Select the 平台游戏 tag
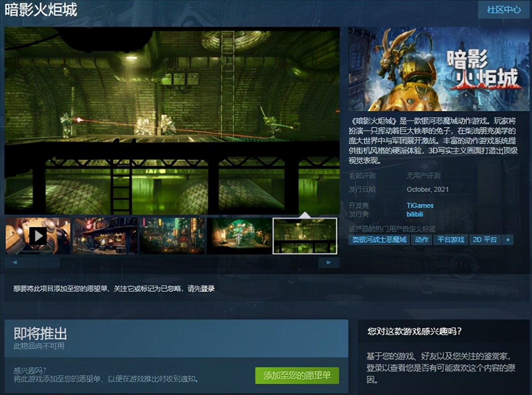 450,240
